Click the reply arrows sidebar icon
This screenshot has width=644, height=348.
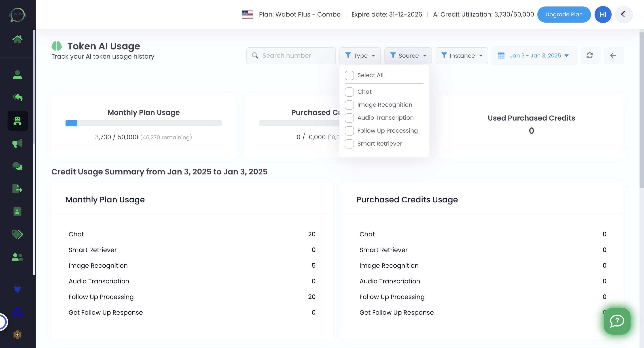[17, 97]
